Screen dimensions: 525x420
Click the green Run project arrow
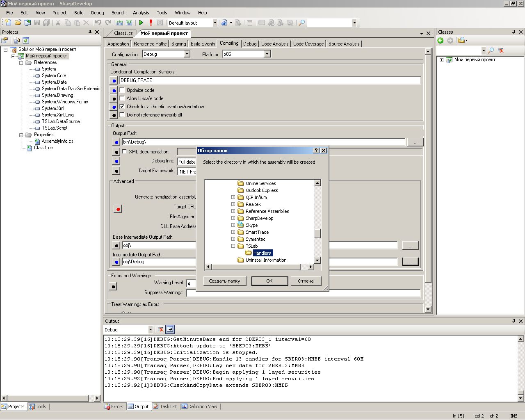141,23
